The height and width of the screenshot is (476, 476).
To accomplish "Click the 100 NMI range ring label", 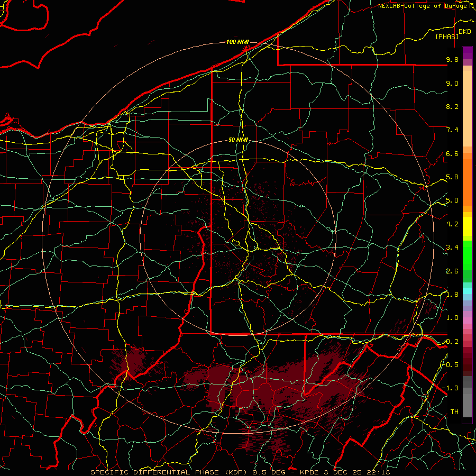I will tap(237, 42).
